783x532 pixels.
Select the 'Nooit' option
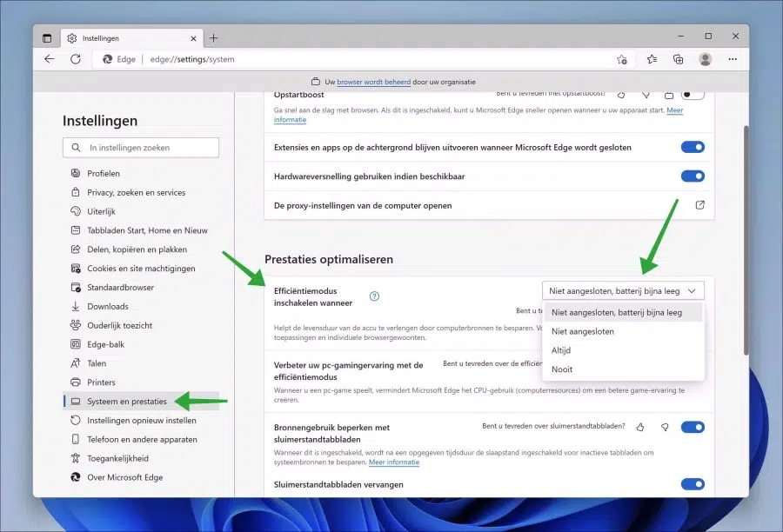pyautogui.click(x=623, y=369)
